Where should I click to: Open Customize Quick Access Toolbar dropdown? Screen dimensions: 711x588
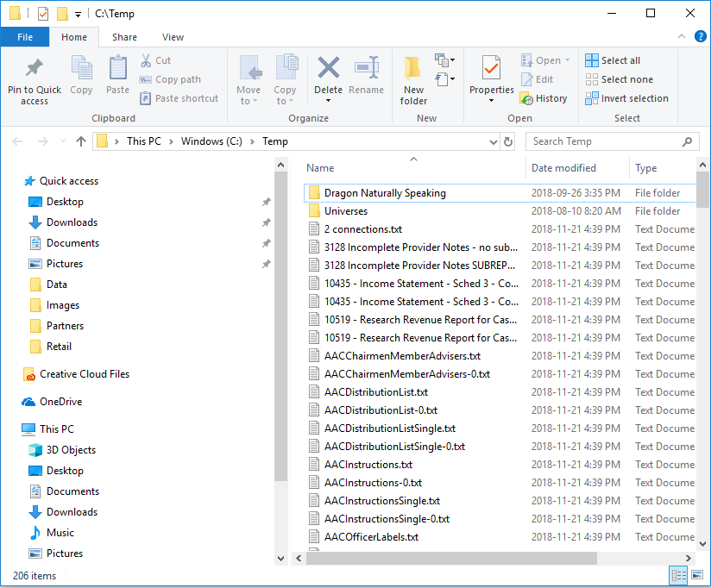click(78, 14)
